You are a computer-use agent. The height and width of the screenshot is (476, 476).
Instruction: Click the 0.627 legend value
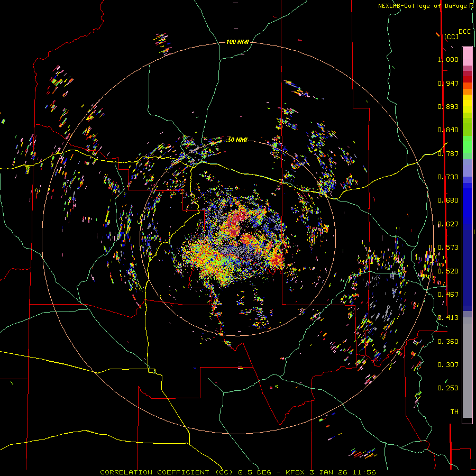click(x=448, y=224)
